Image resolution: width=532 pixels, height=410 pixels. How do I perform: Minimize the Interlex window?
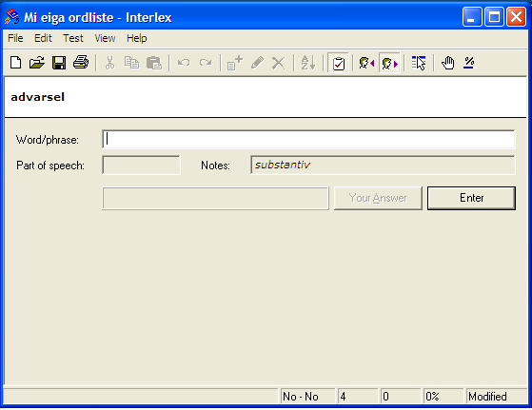click(x=472, y=16)
